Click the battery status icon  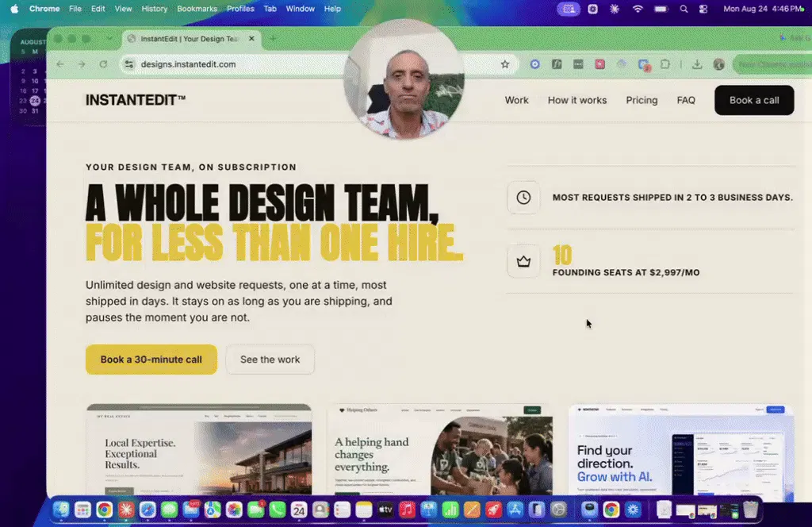pyautogui.click(x=661, y=9)
